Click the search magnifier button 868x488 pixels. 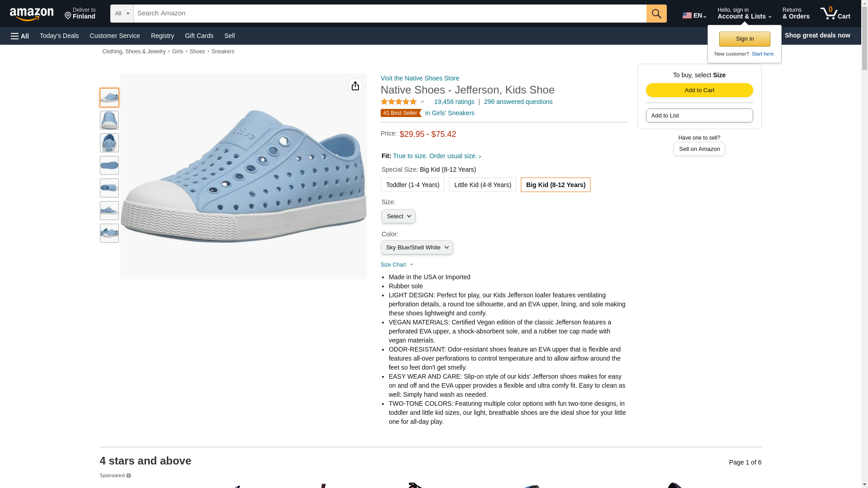click(656, 14)
